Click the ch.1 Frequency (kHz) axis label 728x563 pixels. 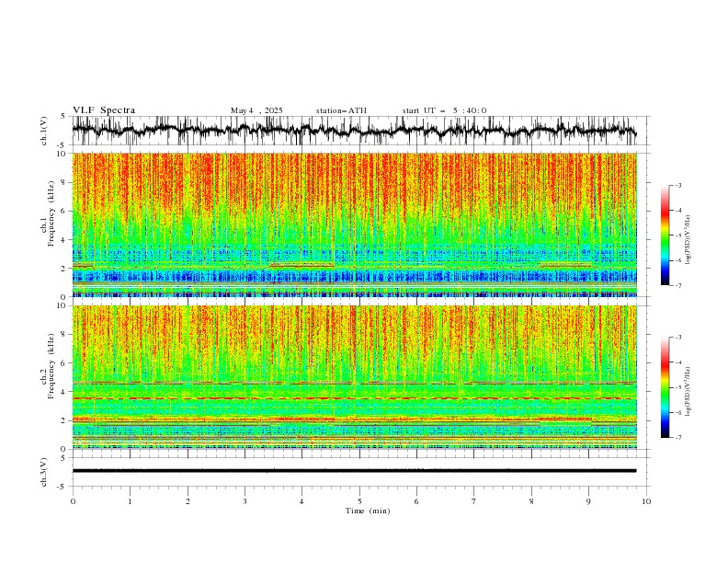tap(48, 214)
